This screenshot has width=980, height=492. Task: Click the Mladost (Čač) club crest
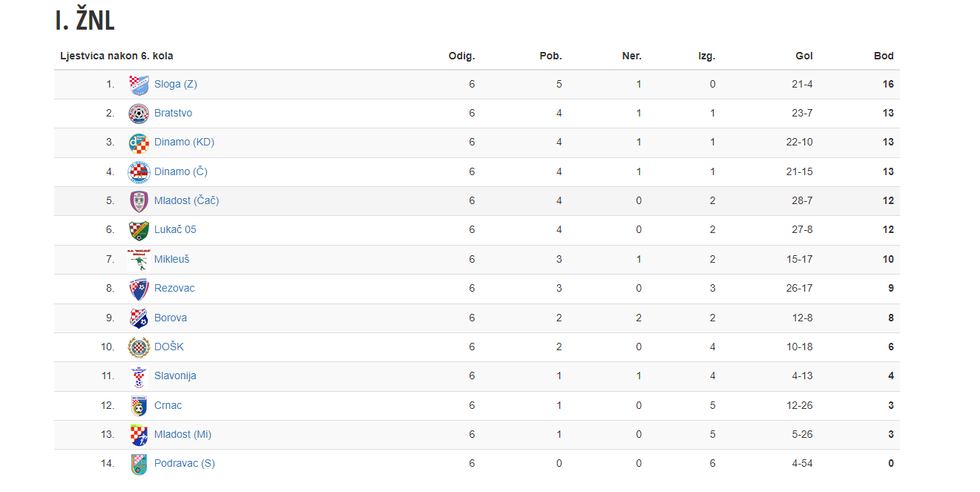[139, 201]
